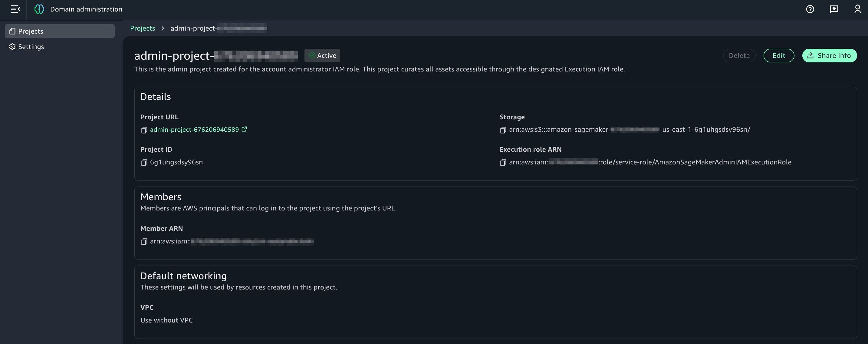868x344 pixels.
Task: Copy the Member ARN value
Action: [x=144, y=241]
